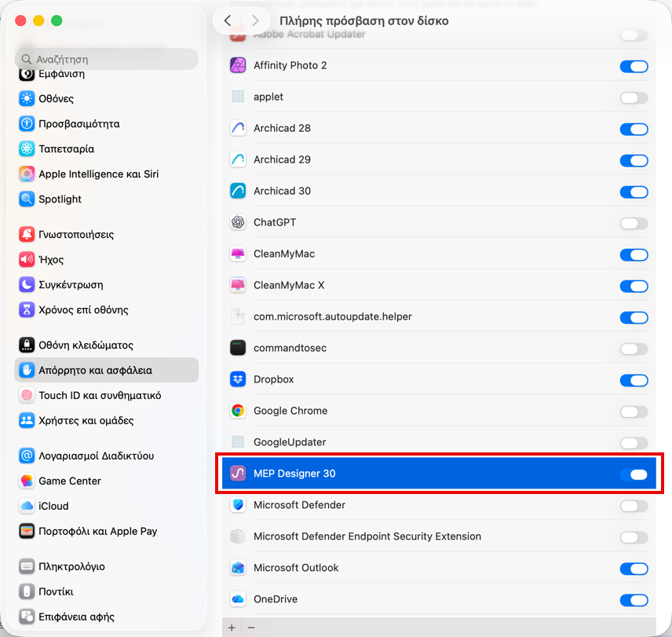672x637 pixels.
Task: Open Game Center in the sidebar
Action: (106, 481)
